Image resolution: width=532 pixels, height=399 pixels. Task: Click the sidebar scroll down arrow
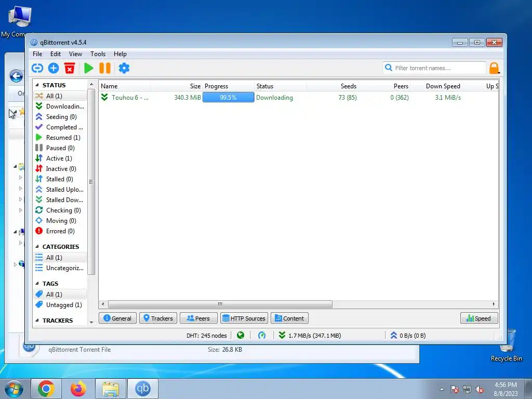click(x=91, y=322)
